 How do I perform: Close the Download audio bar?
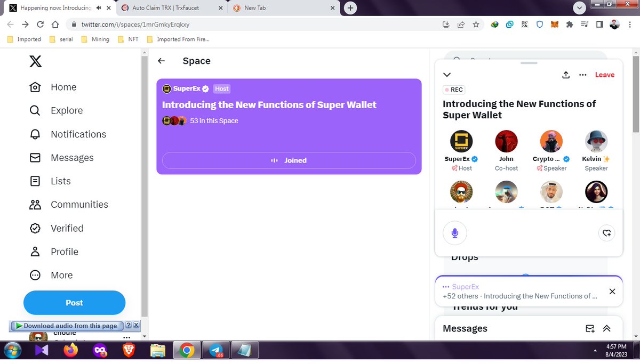pos(136,326)
